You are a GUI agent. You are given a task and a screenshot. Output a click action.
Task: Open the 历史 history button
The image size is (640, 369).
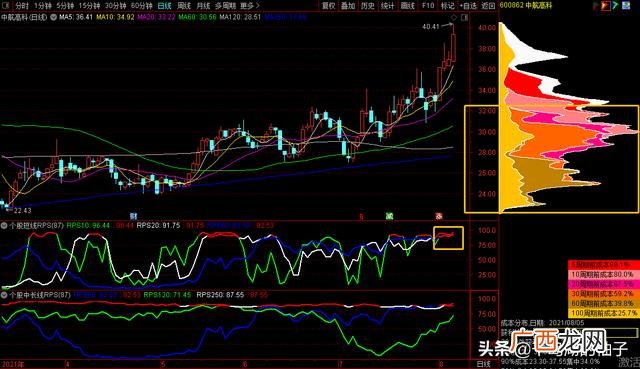[368, 6]
